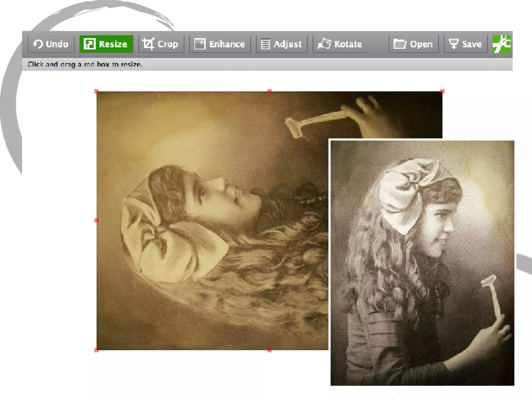Image resolution: width=532 pixels, height=399 pixels.
Task: Select the Crop tool icon
Action: [x=148, y=44]
